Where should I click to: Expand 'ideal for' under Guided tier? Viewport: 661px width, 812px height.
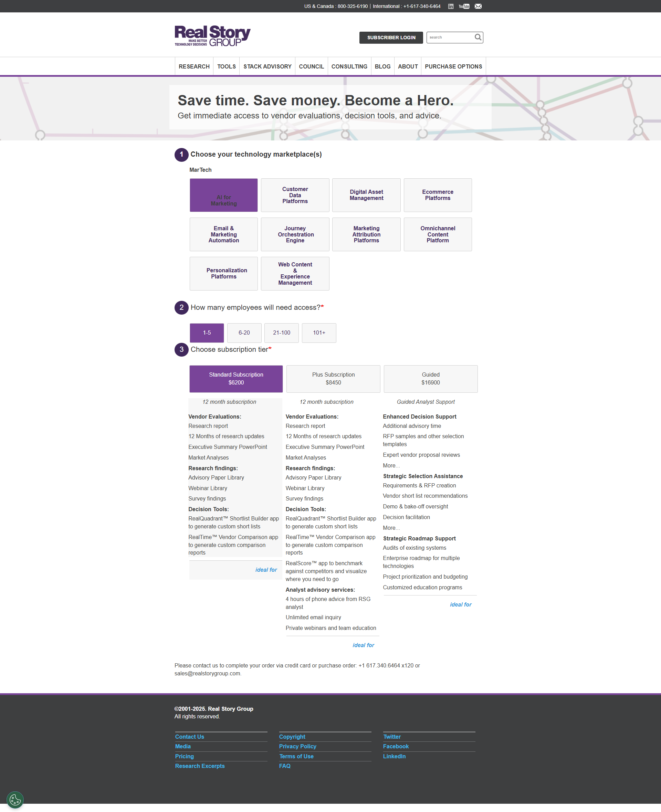click(x=461, y=604)
